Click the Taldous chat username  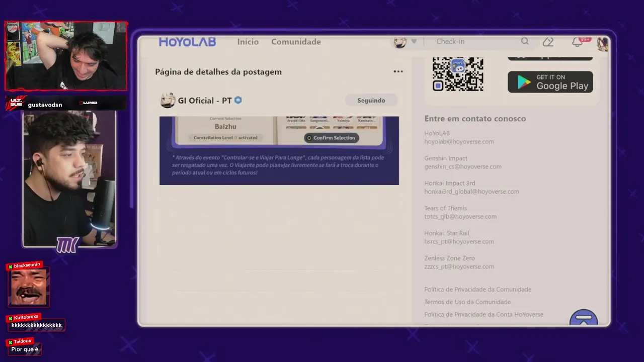(23, 341)
